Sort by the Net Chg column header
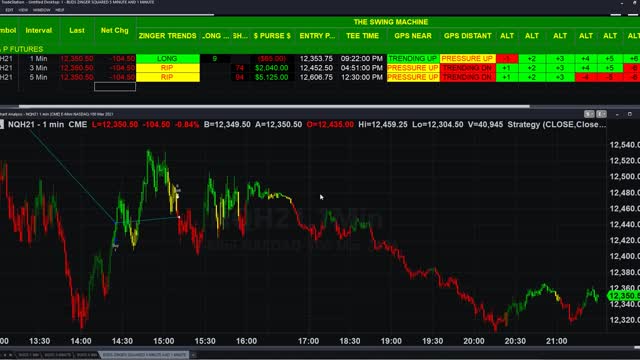 click(115, 31)
